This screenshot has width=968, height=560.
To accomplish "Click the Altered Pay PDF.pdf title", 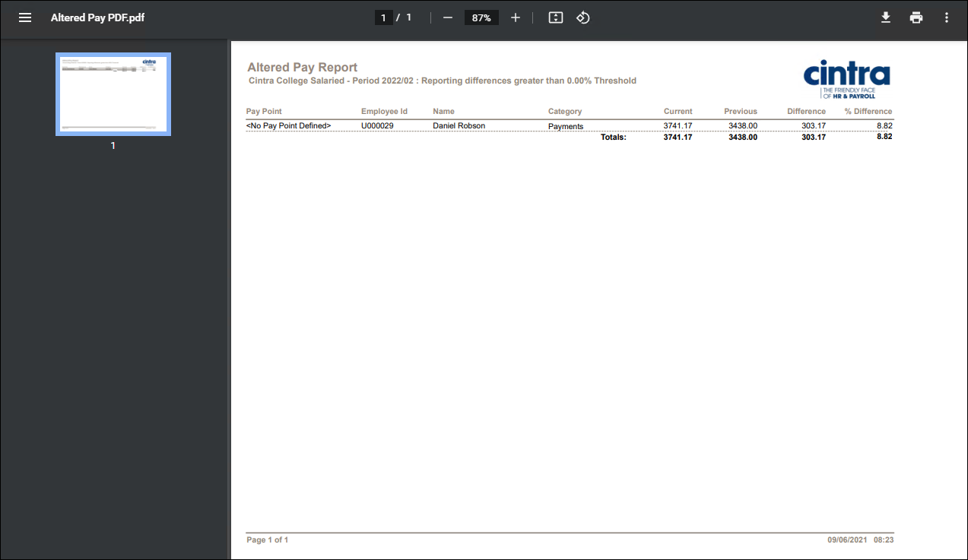I will 97,17.
